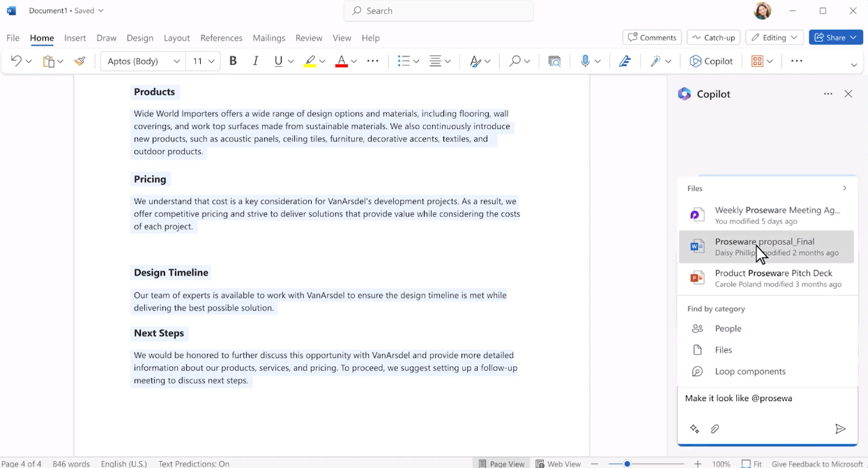Click the Catch-up button
The image size is (868, 468).
tap(713, 38)
